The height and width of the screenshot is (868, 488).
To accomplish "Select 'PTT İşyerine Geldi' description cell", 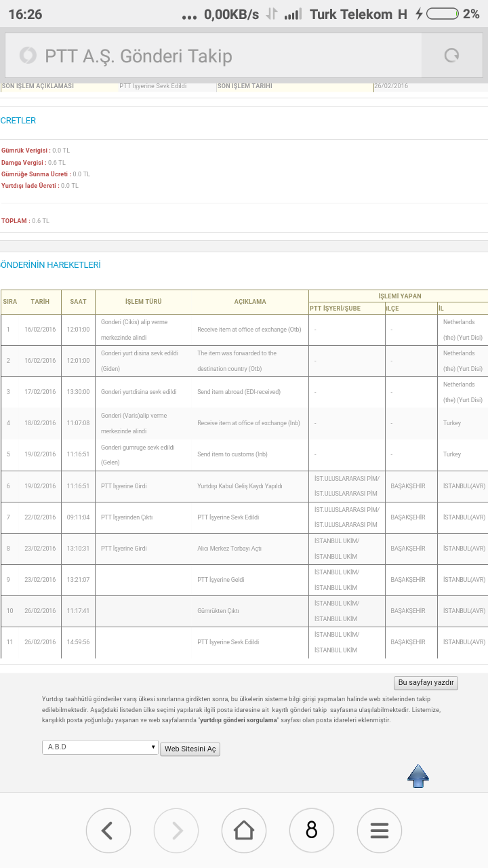I will (221, 580).
